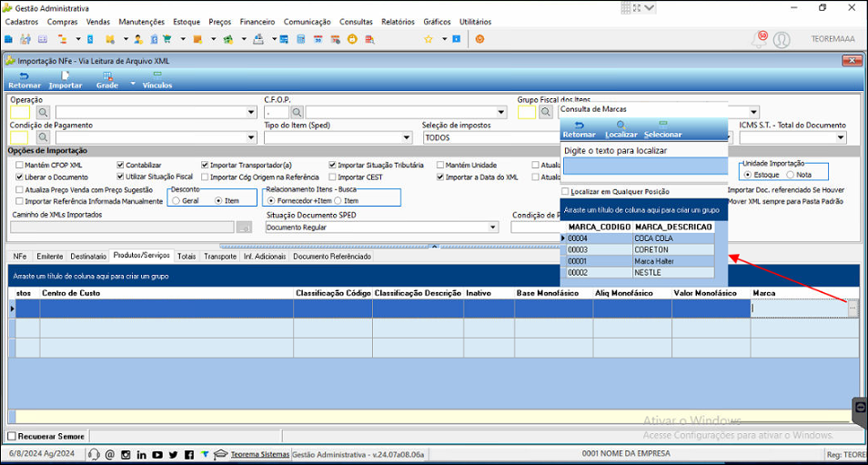Open dropdown arrow beside favorites star
The image size is (868, 465).
444,39
